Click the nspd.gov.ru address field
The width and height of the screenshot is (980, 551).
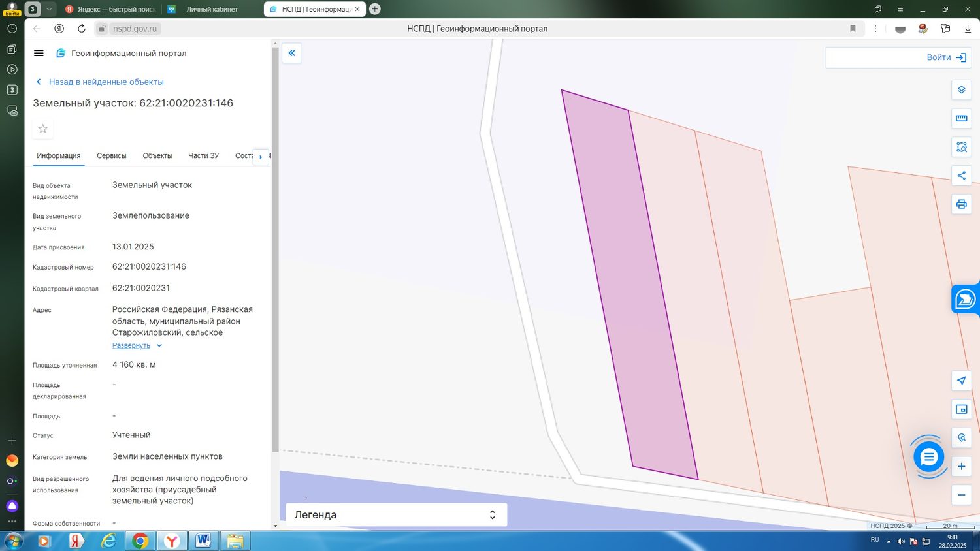click(135, 29)
